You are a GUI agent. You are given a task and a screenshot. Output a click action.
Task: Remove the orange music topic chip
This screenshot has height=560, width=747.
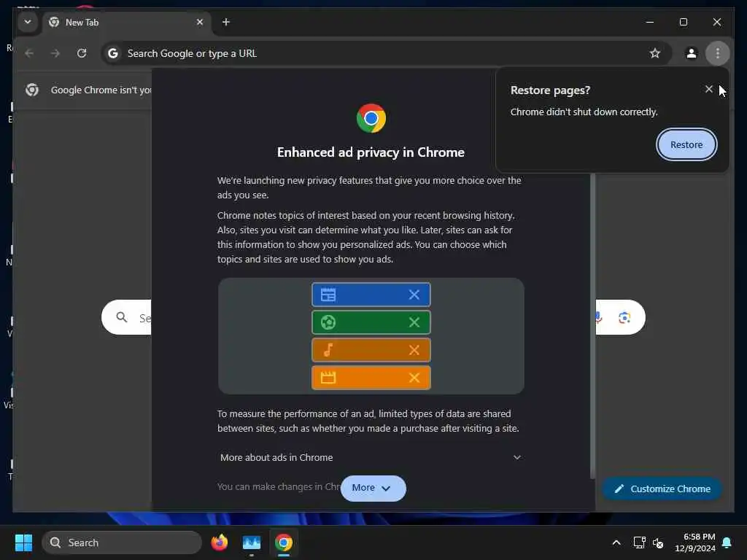click(x=414, y=350)
